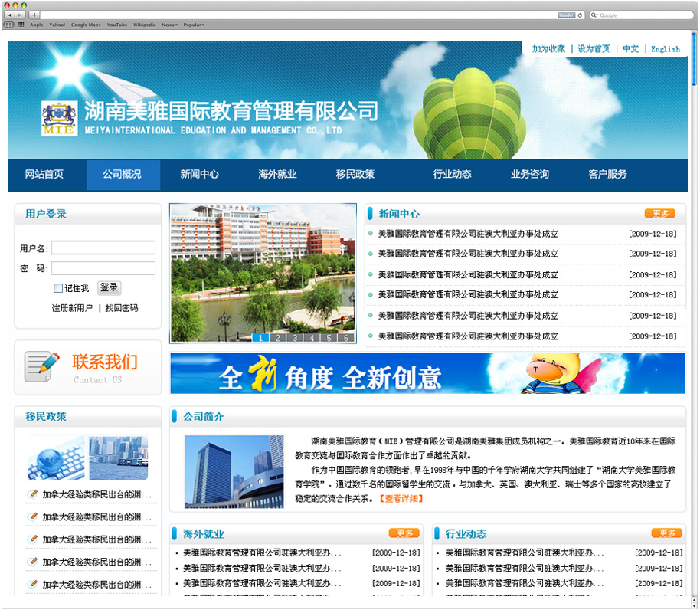Open the 新闻中心 navigation tab
Image resolution: width=700 pixels, height=610 pixels.
(x=199, y=174)
